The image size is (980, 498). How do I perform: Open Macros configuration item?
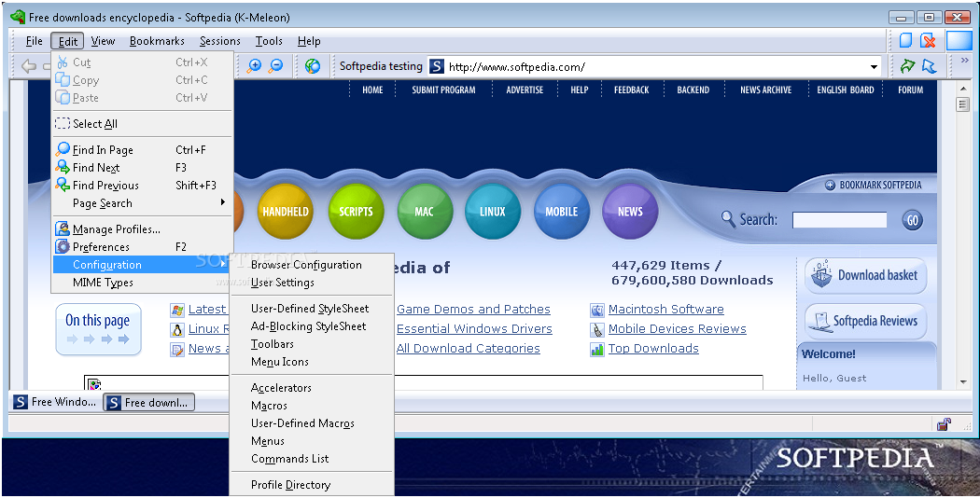[312, 406]
